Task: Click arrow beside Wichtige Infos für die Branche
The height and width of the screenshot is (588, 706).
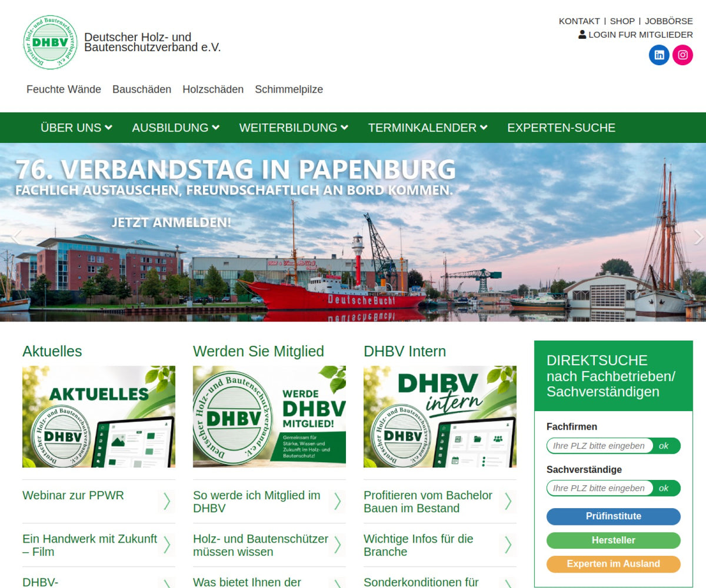Action: [508, 544]
